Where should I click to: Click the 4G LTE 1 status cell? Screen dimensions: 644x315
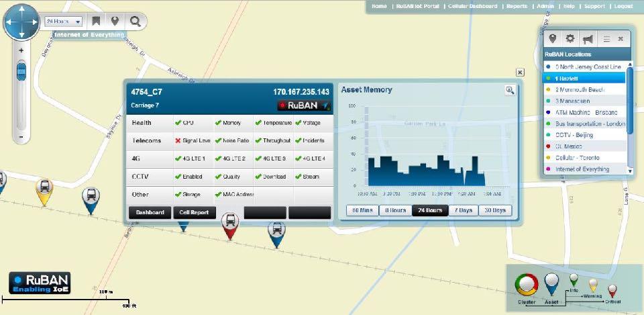tap(193, 159)
